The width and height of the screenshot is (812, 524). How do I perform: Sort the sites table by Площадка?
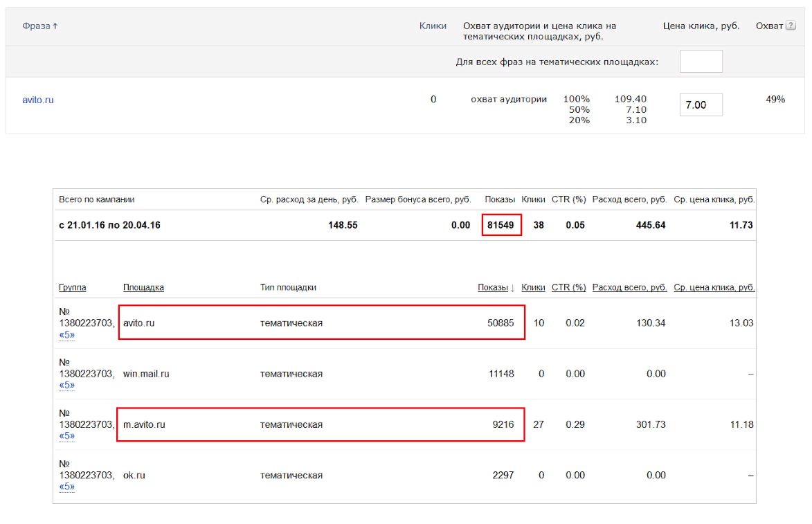[143, 287]
